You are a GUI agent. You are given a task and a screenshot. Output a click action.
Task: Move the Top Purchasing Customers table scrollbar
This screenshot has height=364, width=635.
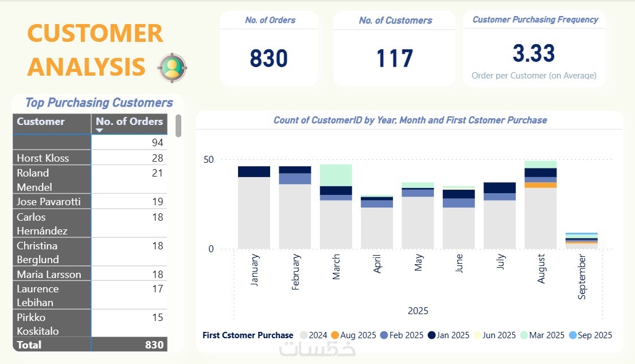pyautogui.click(x=178, y=126)
